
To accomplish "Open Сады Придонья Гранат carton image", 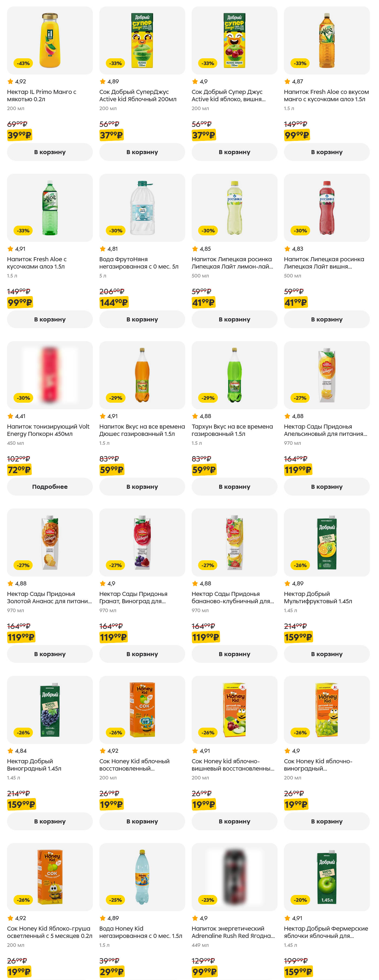I will click(x=142, y=542).
